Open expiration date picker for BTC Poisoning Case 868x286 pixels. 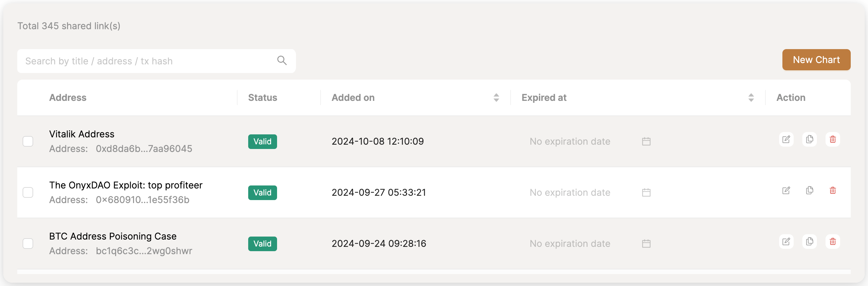646,244
